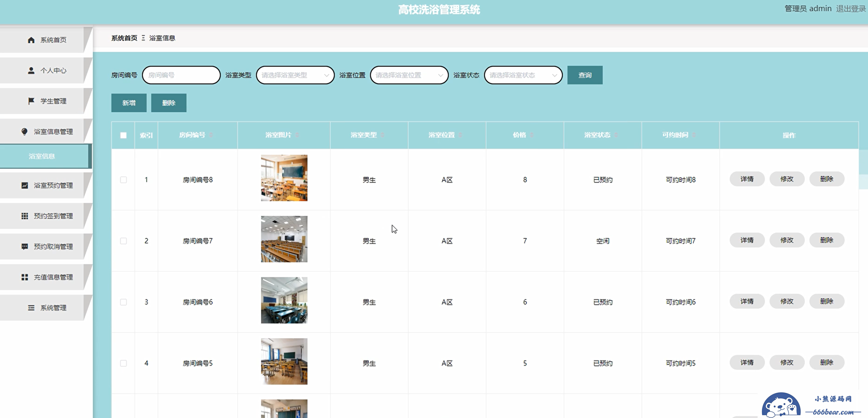868x418 pixels.
Task: Sort by 浴室图片 column sort arrows
Action: click(297, 135)
